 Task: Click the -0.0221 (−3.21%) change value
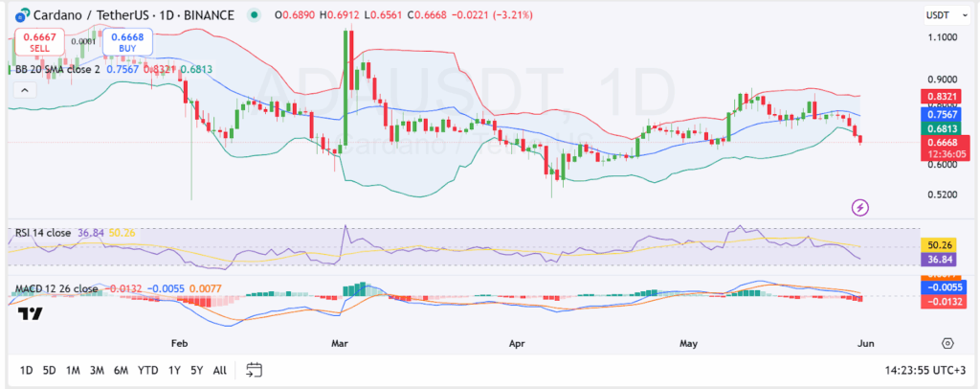tap(492, 14)
